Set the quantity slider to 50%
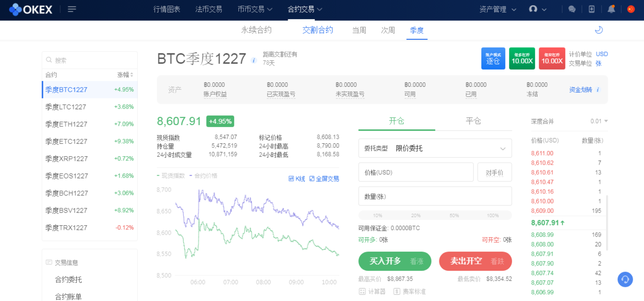The width and height of the screenshot is (644, 301). click(454, 215)
